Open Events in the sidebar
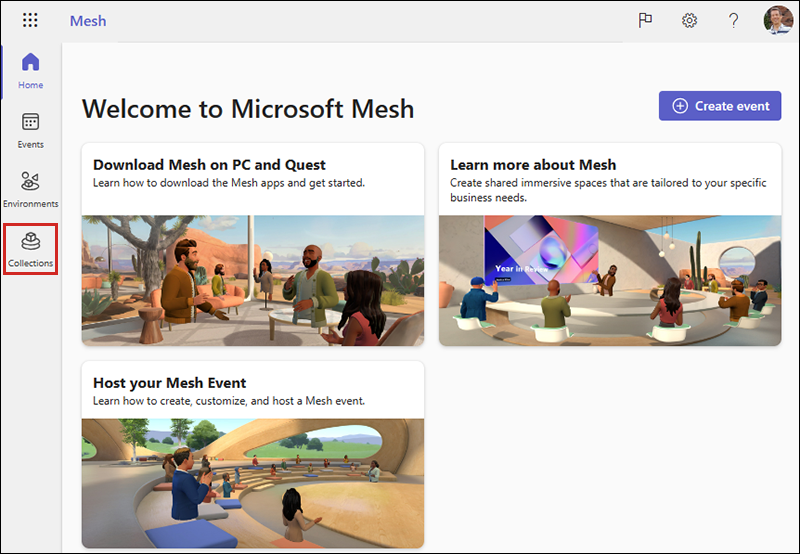Image resolution: width=800 pixels, height=554 pixels. [31, 131]
